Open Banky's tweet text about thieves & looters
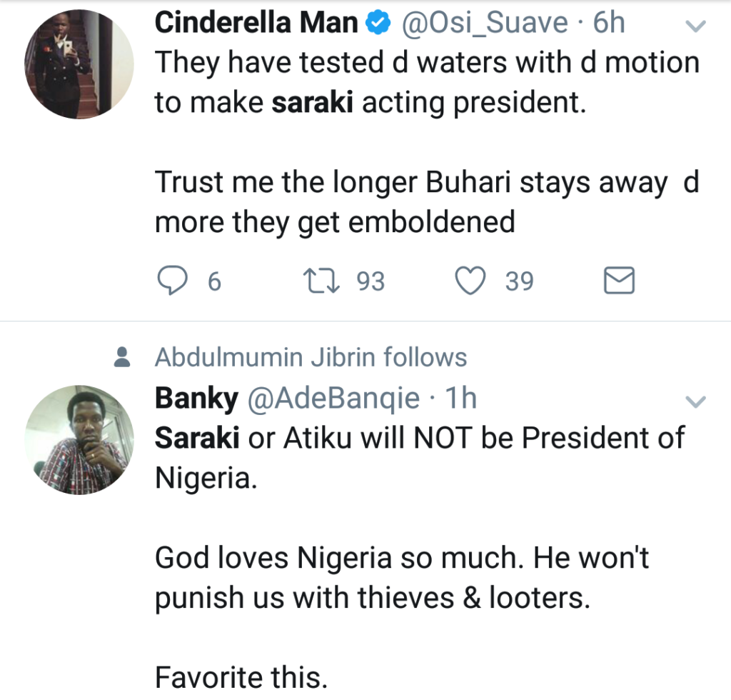The height and width of the screenshot is (700, 731). 373,579
